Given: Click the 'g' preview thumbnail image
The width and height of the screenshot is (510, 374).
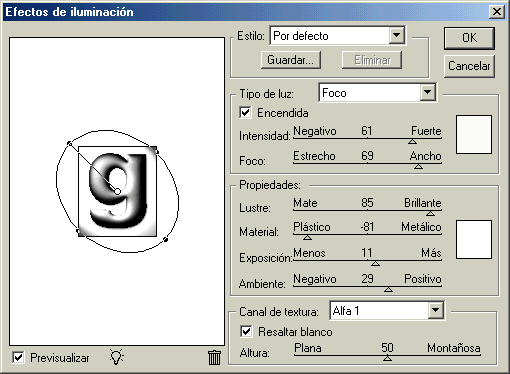Looking at the screenshot, I should coord(117,191).
